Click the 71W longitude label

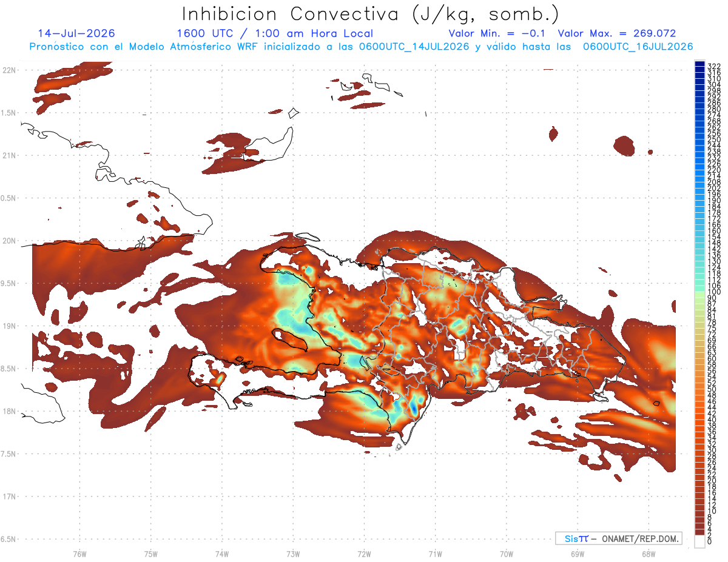point(435,554)
